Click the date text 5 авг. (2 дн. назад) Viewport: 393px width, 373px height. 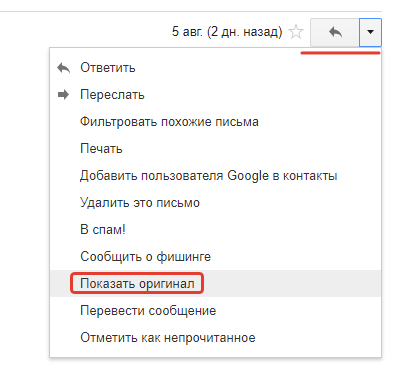(x=227, y=32)
